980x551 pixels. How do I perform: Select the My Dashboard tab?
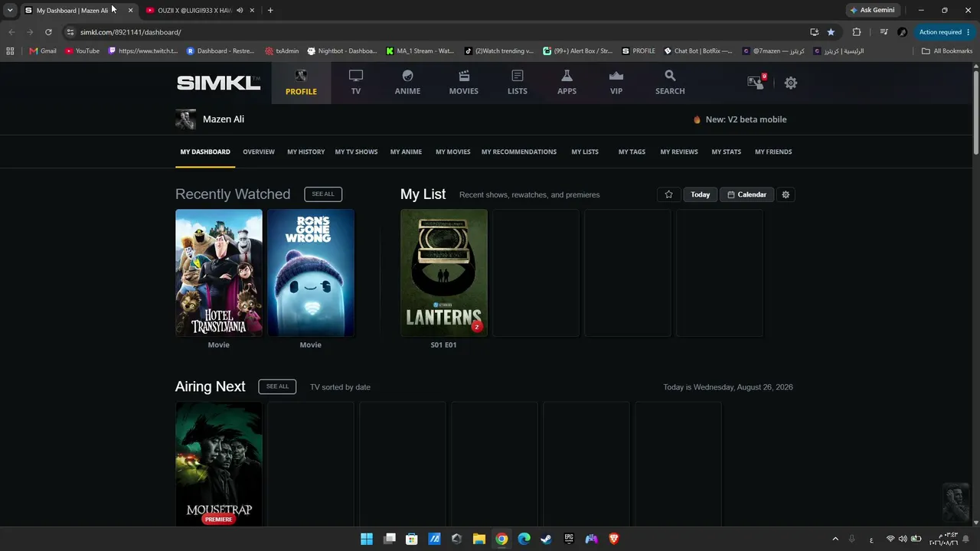[205, 152]
